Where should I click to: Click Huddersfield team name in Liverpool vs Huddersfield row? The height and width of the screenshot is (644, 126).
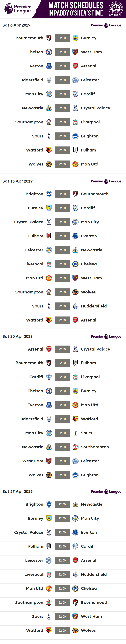(x=94, y=575)
